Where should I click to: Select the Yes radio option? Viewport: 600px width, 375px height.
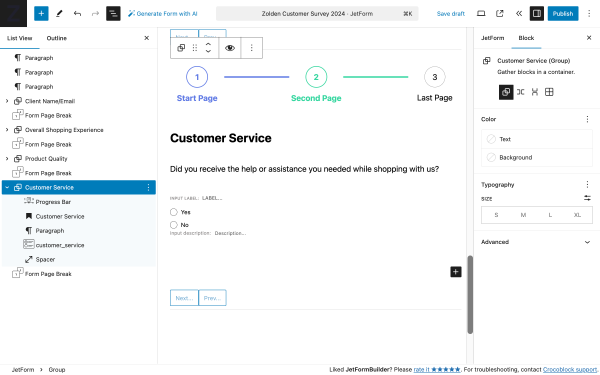click(x=174, y=212)
